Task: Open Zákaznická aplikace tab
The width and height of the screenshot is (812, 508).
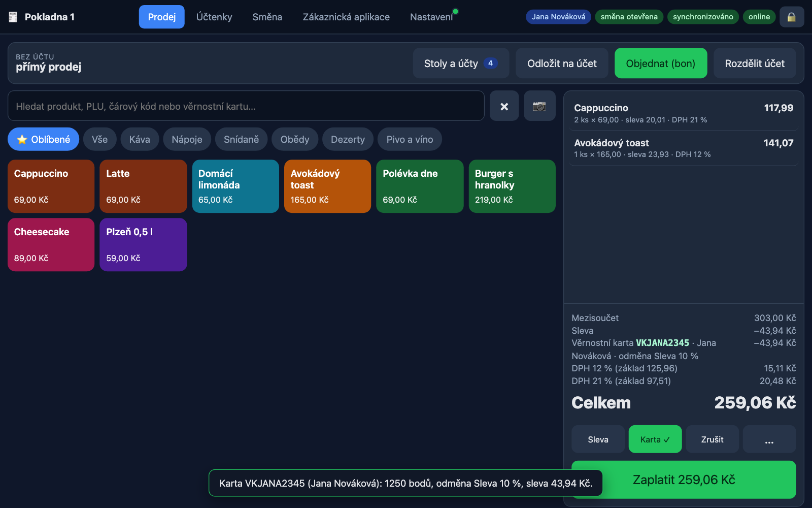Action: point(346,17)
